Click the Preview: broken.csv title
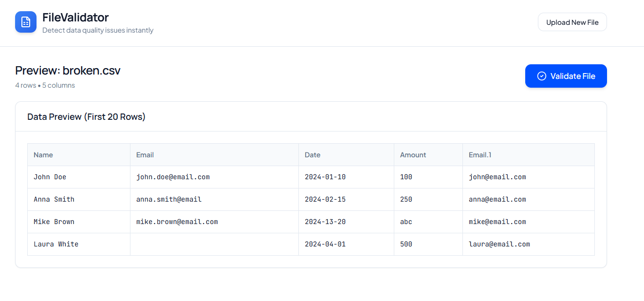The width and height of the screenshot is (644, 301). click(68, 70)
